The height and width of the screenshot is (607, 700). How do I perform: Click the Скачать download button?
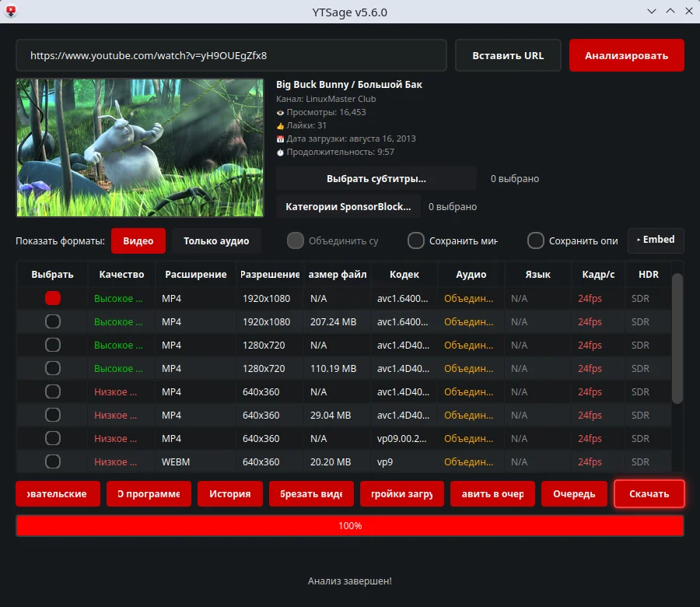649,494
